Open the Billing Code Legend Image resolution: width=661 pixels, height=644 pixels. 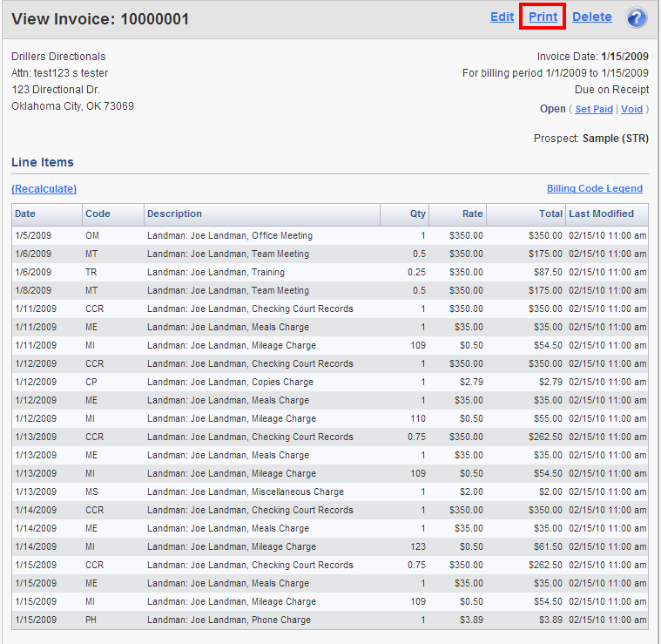click(594, 188)
